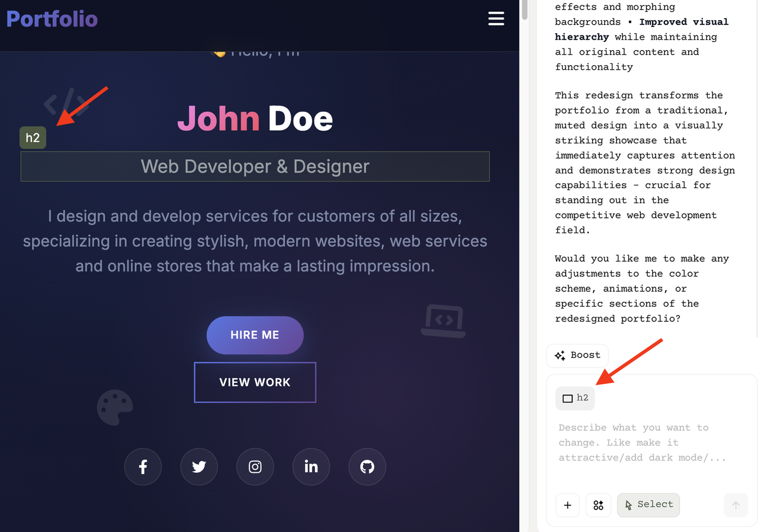Click the Boost button

coord(577,356)
